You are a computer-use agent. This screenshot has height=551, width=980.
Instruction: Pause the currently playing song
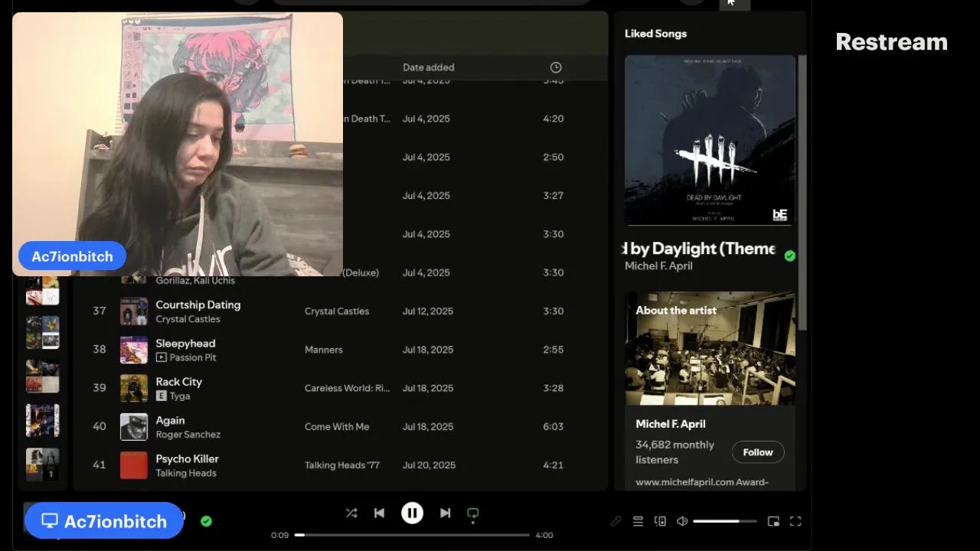click(412, 514)
